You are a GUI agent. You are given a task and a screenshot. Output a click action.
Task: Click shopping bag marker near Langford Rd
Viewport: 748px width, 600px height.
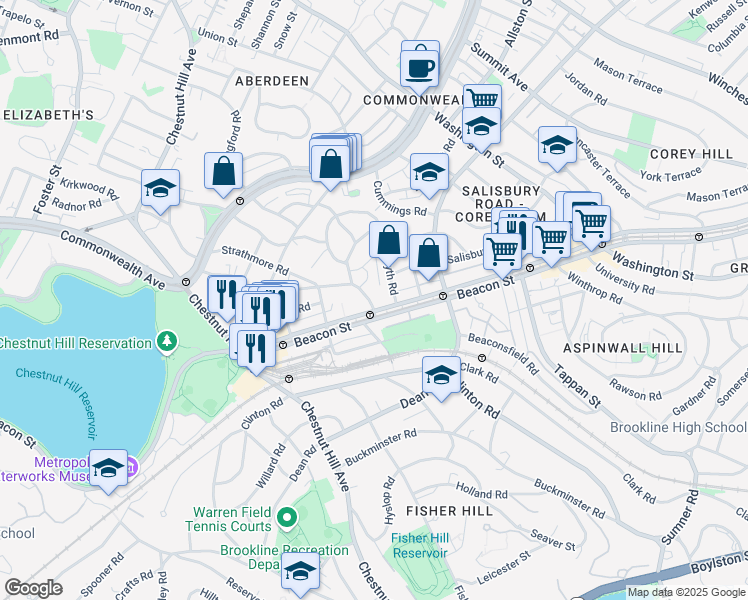223,173
